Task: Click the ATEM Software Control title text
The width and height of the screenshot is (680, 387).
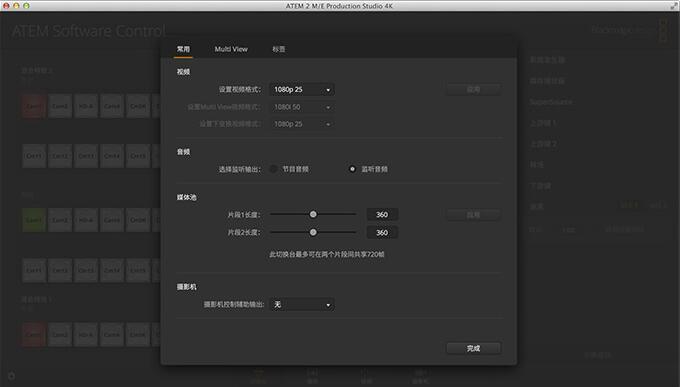Action: click(89, 31)
